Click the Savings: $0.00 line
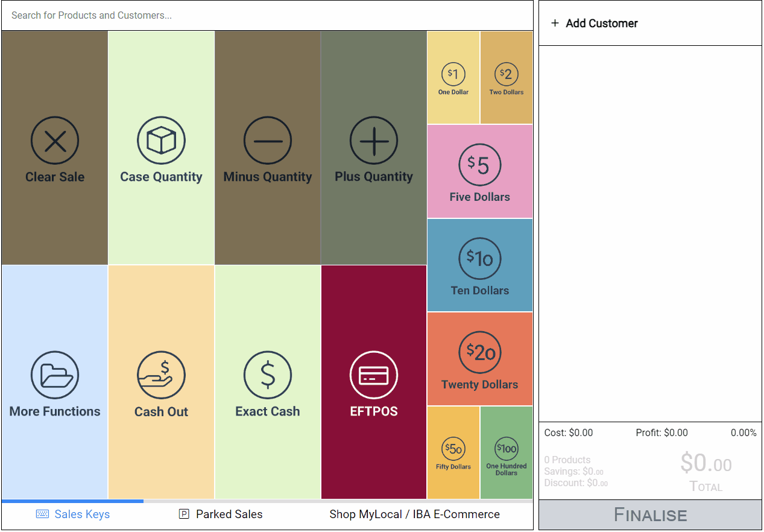764x532 pixels. coord(573,472)
